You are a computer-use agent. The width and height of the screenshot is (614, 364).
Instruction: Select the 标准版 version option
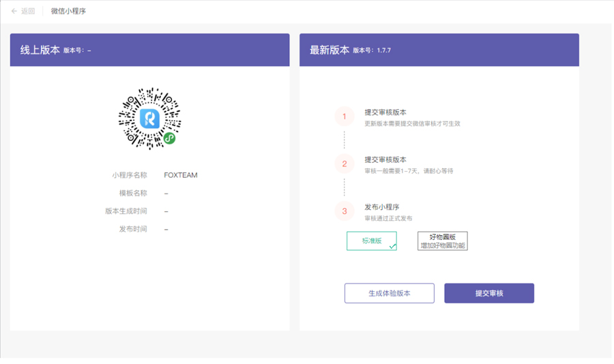pos(371,241)
